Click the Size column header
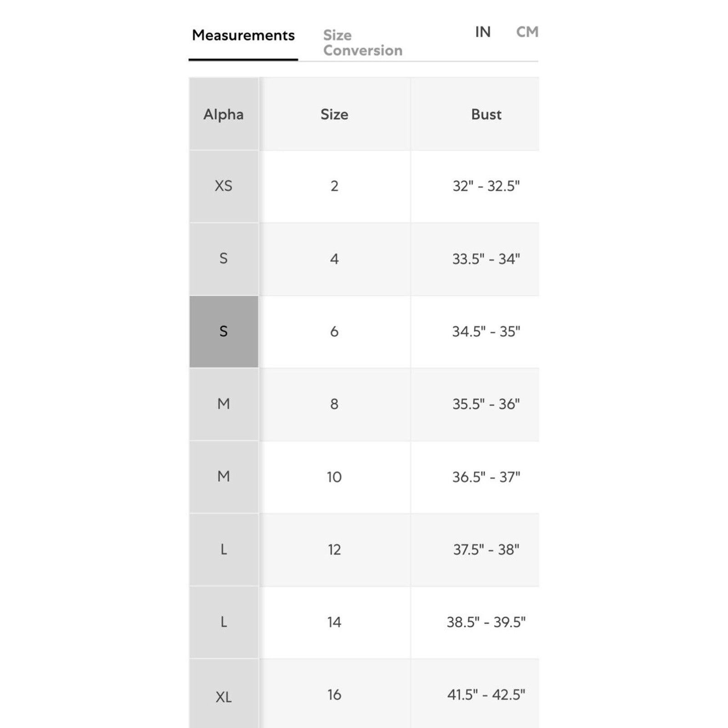This screenshot has height=728, width=728. tap(334, 114)
